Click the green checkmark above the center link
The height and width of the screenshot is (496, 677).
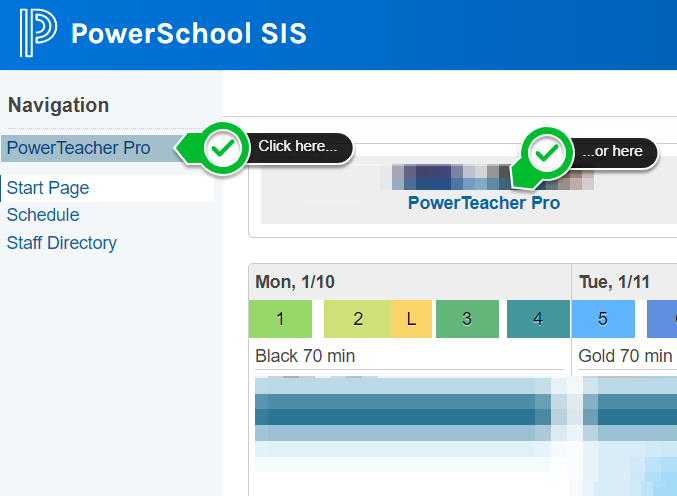pos(546,154)
